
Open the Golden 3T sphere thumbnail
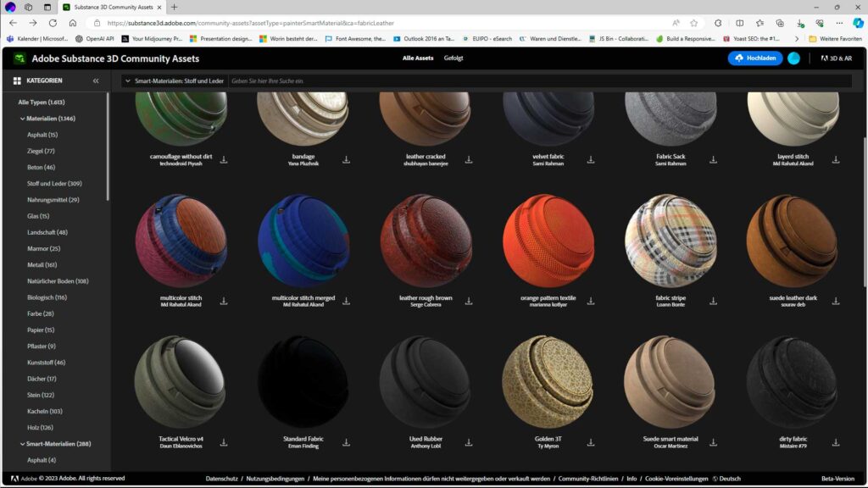click(548, 382)
